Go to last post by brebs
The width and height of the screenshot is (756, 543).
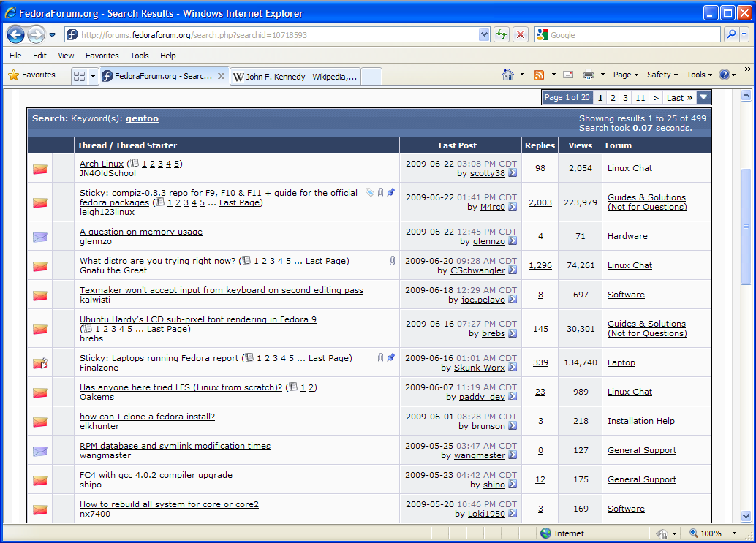513,333
